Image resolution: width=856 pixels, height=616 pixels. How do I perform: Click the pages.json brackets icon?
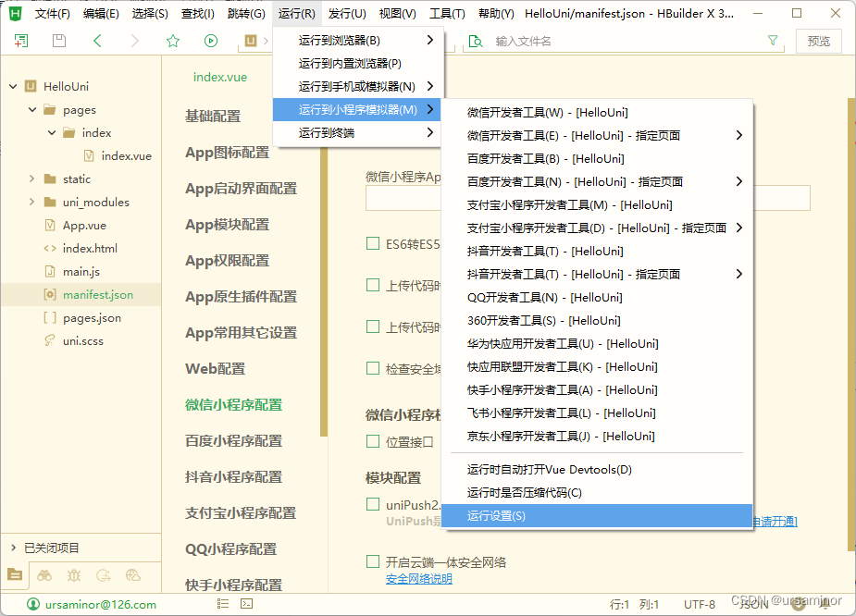coord(50,317)
